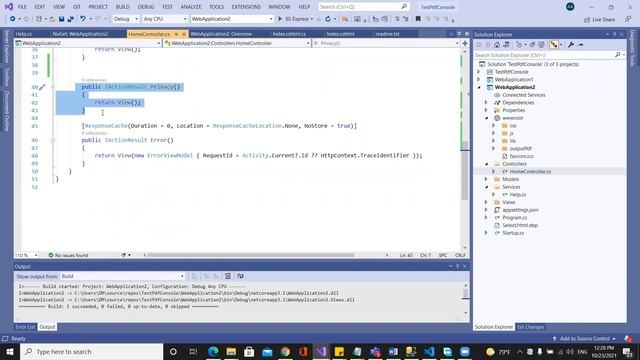Open File Explorer from the taskbar
The height and width of the screenshot is (360, 640).
tap(231, 351)
